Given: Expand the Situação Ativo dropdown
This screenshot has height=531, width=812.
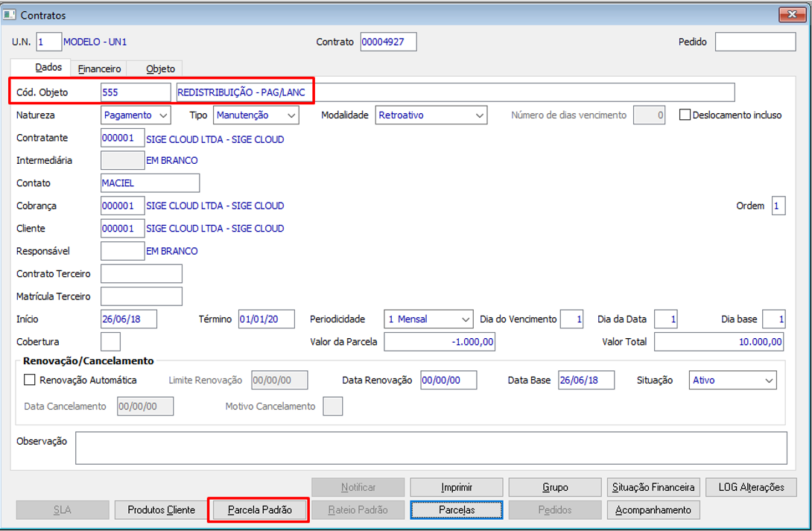Looking at the screenshot, I should [x=733, y=380].
